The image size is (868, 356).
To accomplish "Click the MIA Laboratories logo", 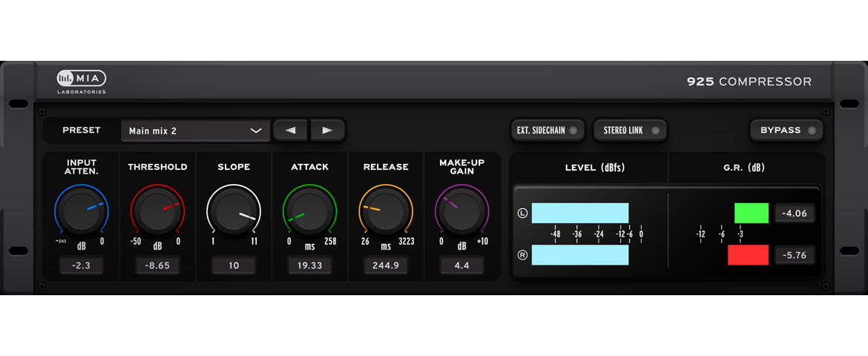I will [x=82, y=82].
